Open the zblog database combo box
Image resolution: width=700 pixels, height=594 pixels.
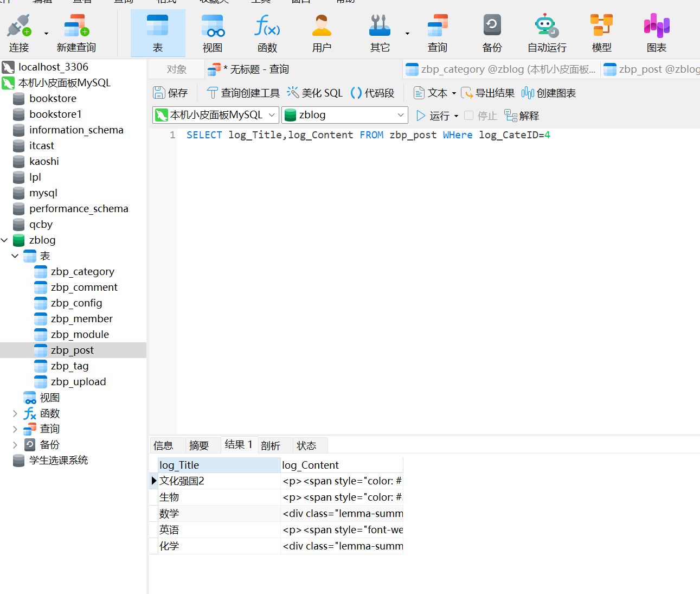click(345, 115)
